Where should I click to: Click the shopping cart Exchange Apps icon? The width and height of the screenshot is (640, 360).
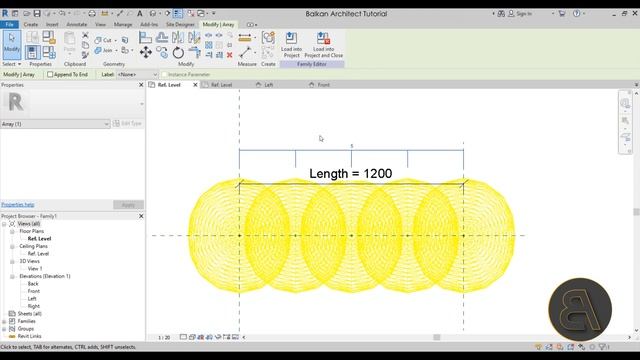pos(562,13)
